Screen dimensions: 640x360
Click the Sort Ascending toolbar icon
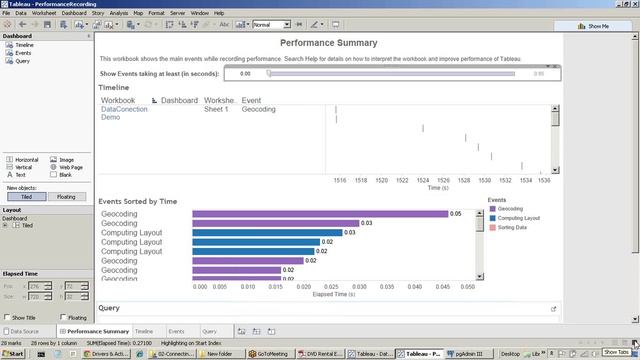[182, 24]
